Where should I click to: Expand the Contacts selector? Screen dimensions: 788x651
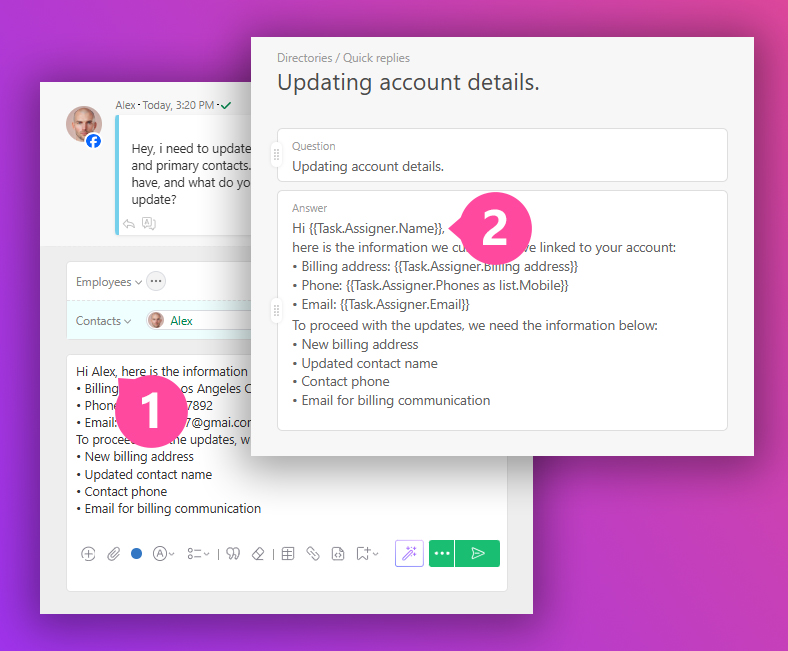pyautogui.click(x=104, y=321)
